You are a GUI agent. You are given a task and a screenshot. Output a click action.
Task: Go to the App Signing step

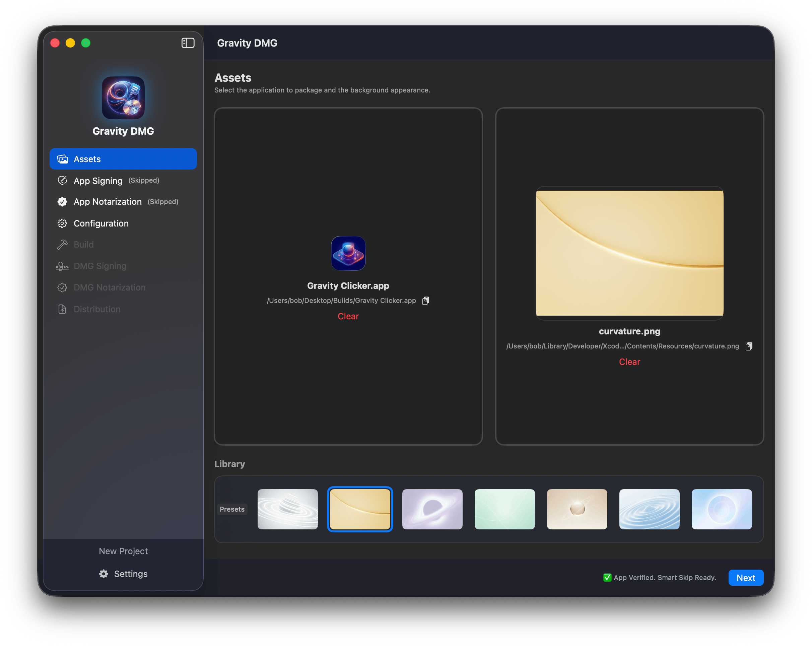coord(98,181)
